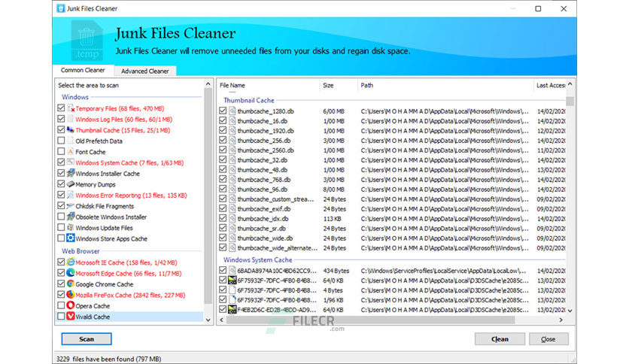Uncheck the Microsoft Edge Cache checkbox
The height and width of the screenshot is (364, 629).
click(61, 272)
